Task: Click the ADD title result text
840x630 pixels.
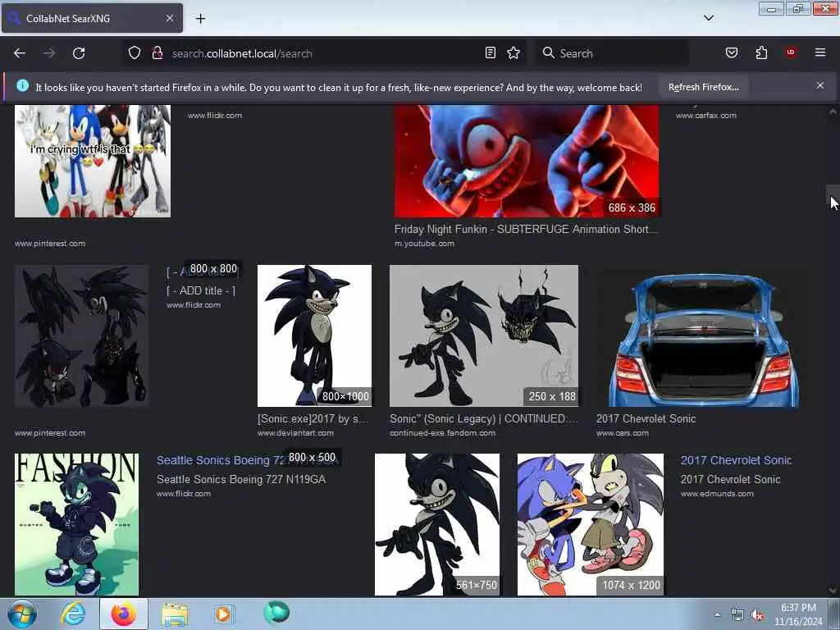Action: coord(201,290)
